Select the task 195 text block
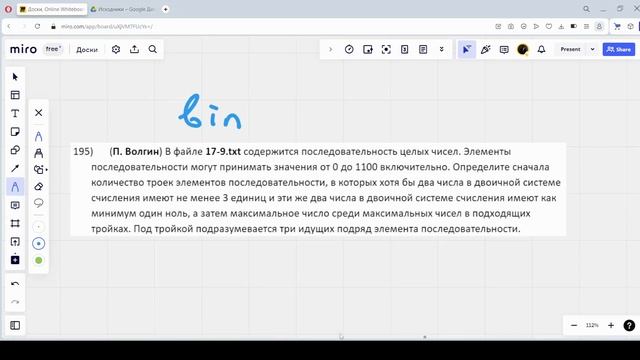640x360 pixels. 318,190
